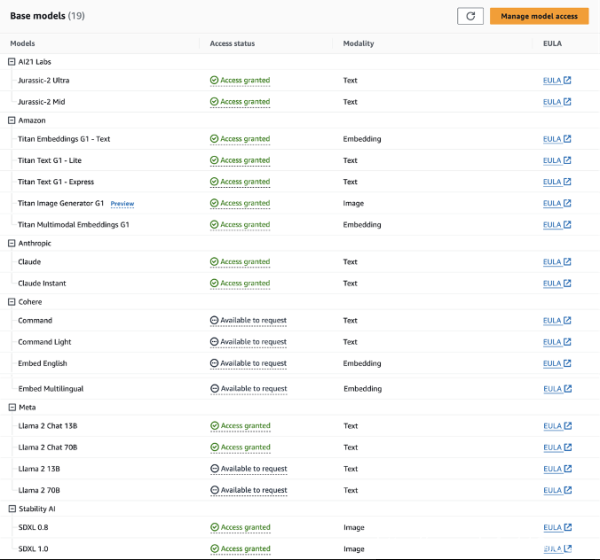The height and width of the screenshot is (560, 600).
Task: Click Available to request for Embed Multilingual
Action: [x=248, y=388]
